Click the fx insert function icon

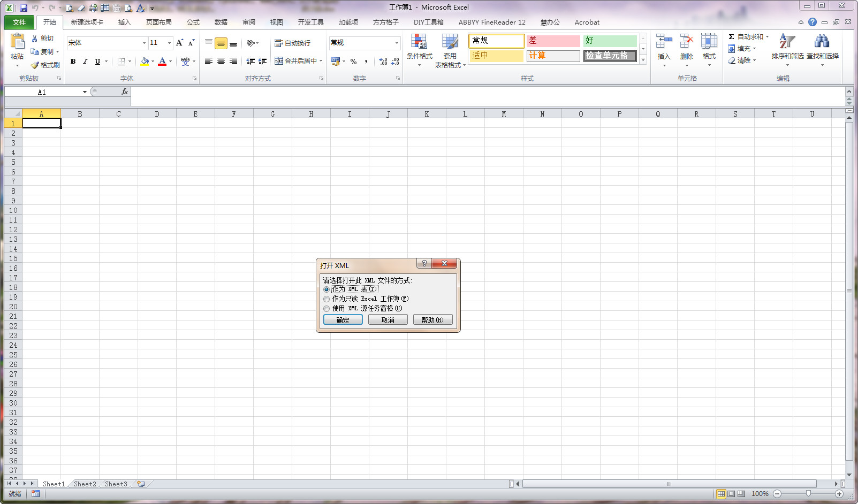click(125, 92)
